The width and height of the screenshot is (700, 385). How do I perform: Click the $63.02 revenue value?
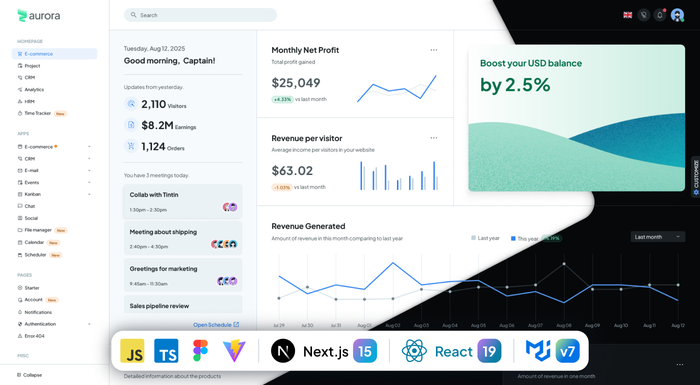tap(292, 171)
